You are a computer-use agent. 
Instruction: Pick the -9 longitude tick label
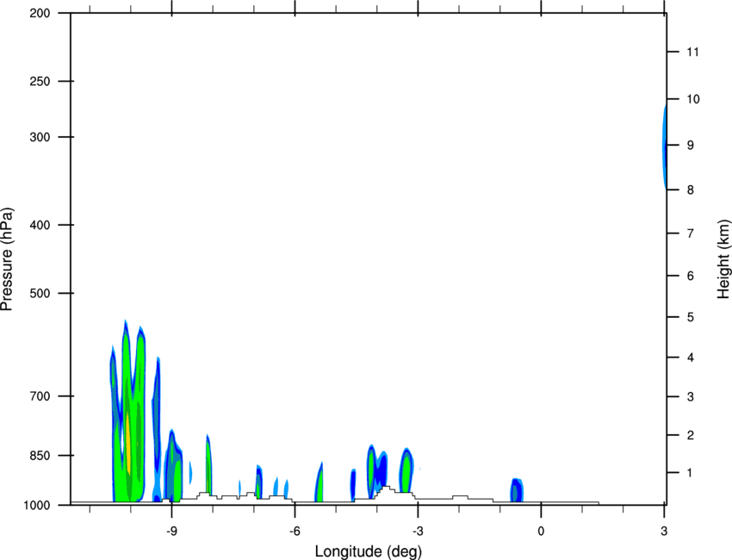(171, 532)
